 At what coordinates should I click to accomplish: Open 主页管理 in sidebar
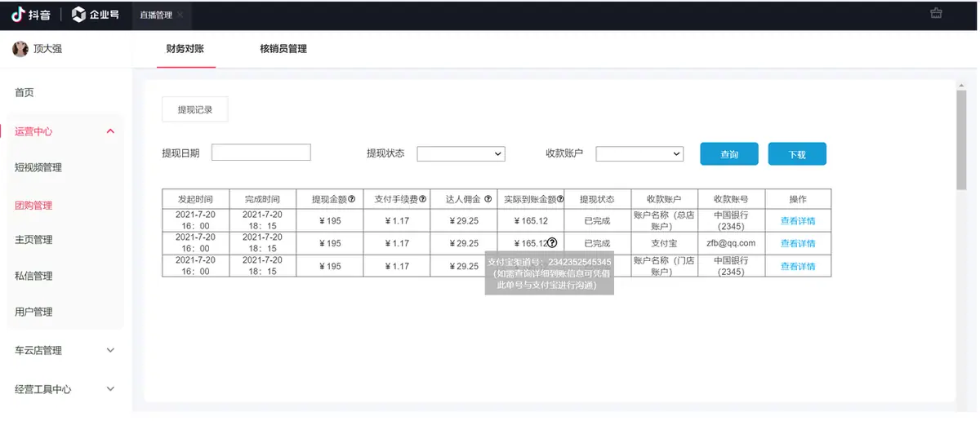(x=33, y=240)
